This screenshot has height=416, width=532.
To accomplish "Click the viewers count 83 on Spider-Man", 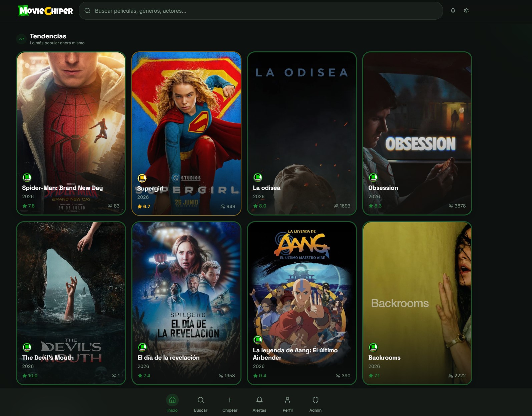I will tap(114, 206).
